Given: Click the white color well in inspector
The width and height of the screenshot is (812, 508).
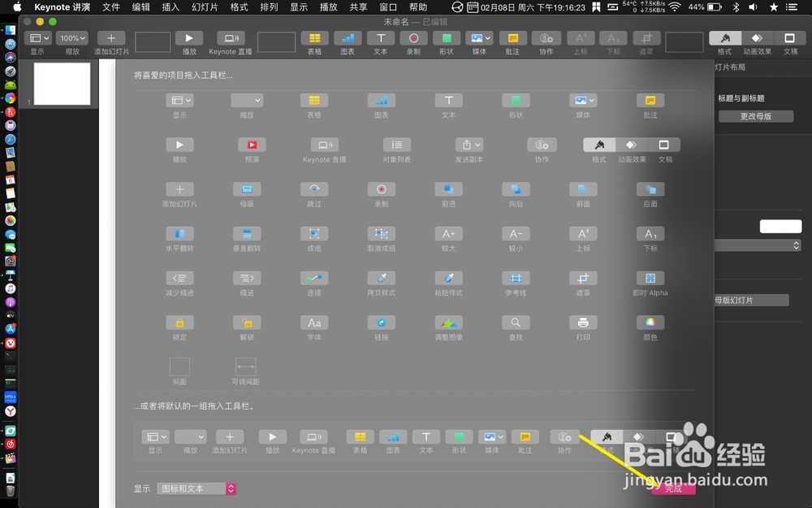Looking at the screenshot, I should (x=780, y=226).
